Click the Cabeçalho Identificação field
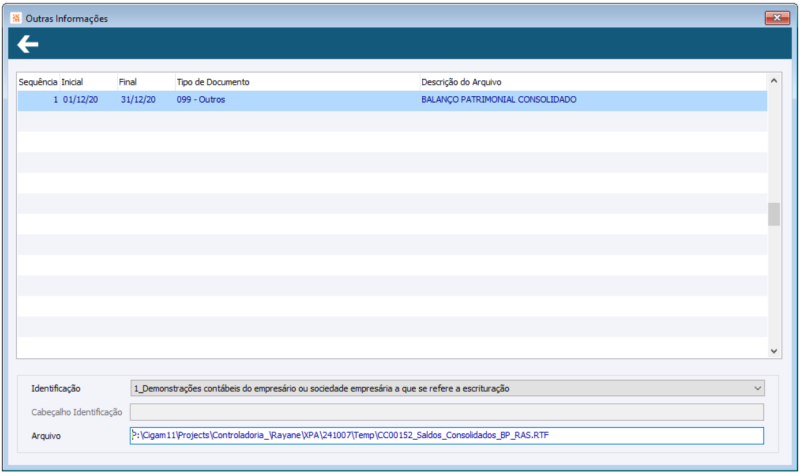The image size is (800, 474). [447, 412]
